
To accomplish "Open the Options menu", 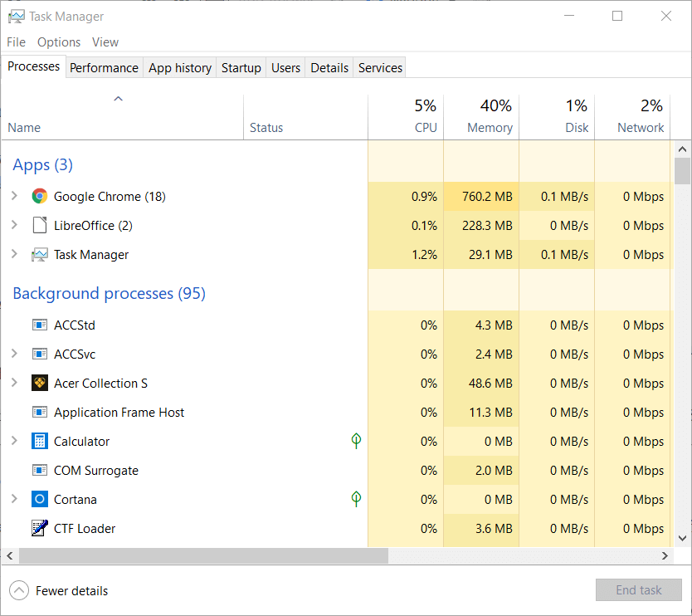I will [59, 42].
